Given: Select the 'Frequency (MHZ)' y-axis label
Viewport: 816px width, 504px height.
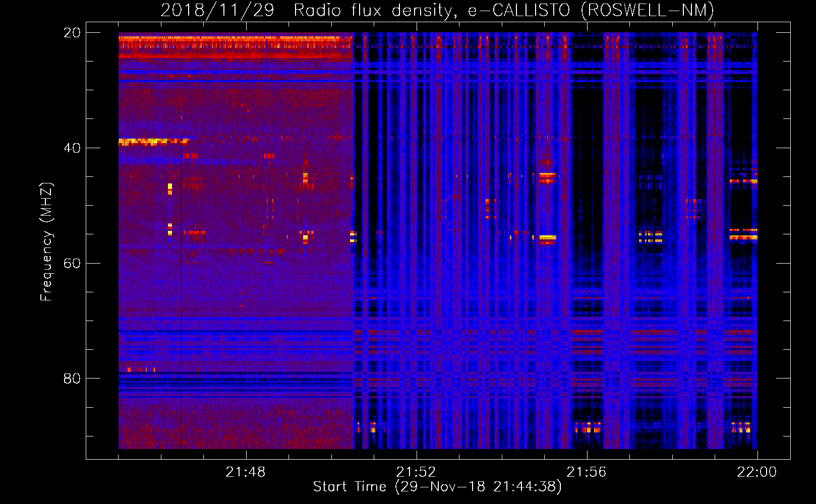Looking at the screenshot, I should 46,242.
